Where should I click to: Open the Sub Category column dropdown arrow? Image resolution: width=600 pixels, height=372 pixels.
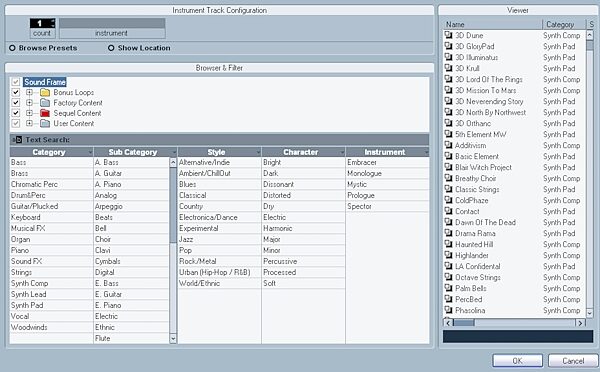174,152
